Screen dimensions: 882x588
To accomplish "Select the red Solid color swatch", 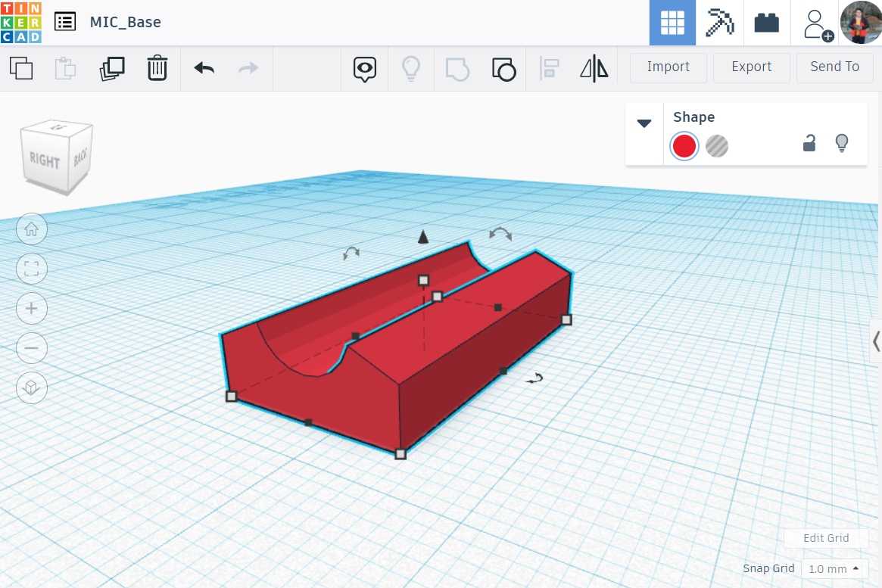I will click(684, 146).
